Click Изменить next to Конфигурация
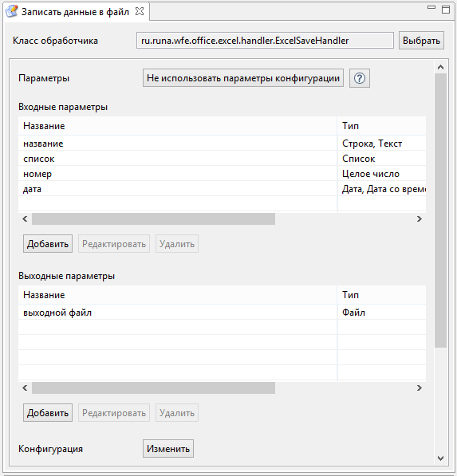 click(168, 449)
